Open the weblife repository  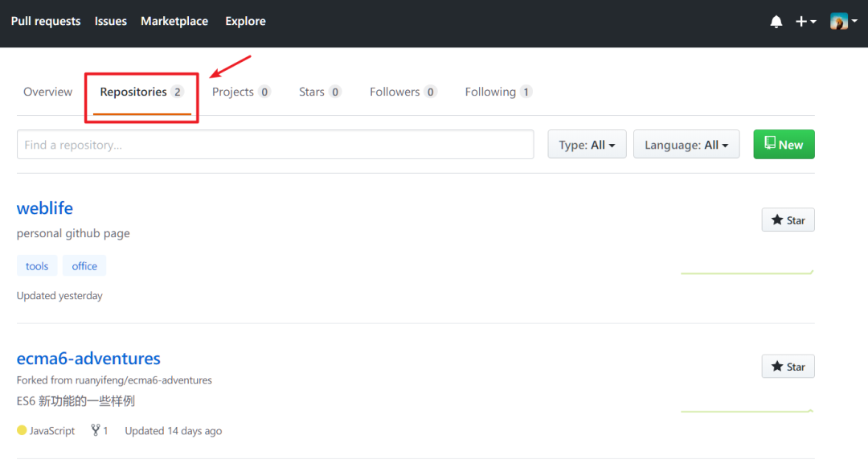click(45, 208)
